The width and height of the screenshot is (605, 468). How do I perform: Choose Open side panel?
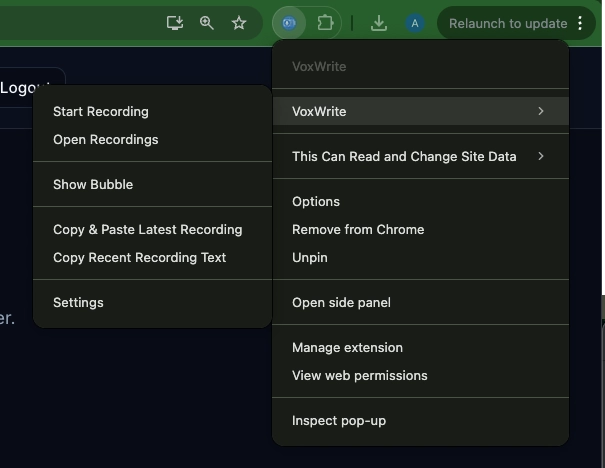pyautogui.click(x=421, y=302)
